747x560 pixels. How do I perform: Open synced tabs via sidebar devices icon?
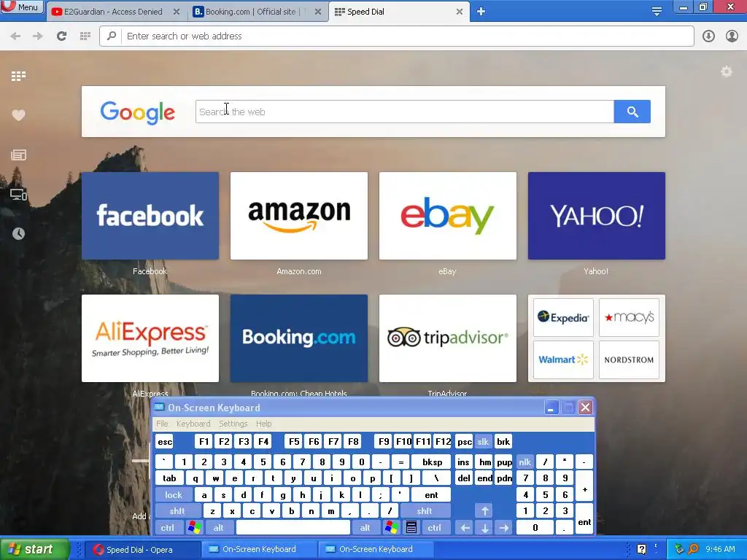18,194
